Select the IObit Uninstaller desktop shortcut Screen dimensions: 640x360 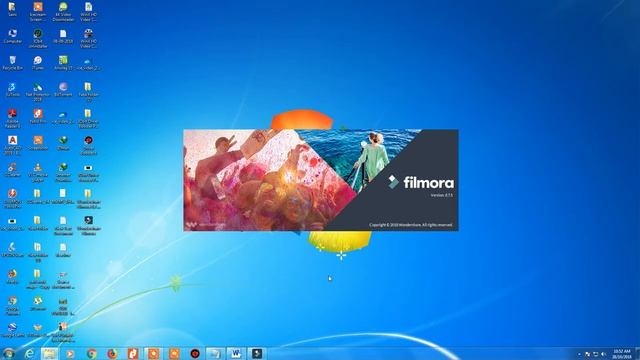[38, 38]
